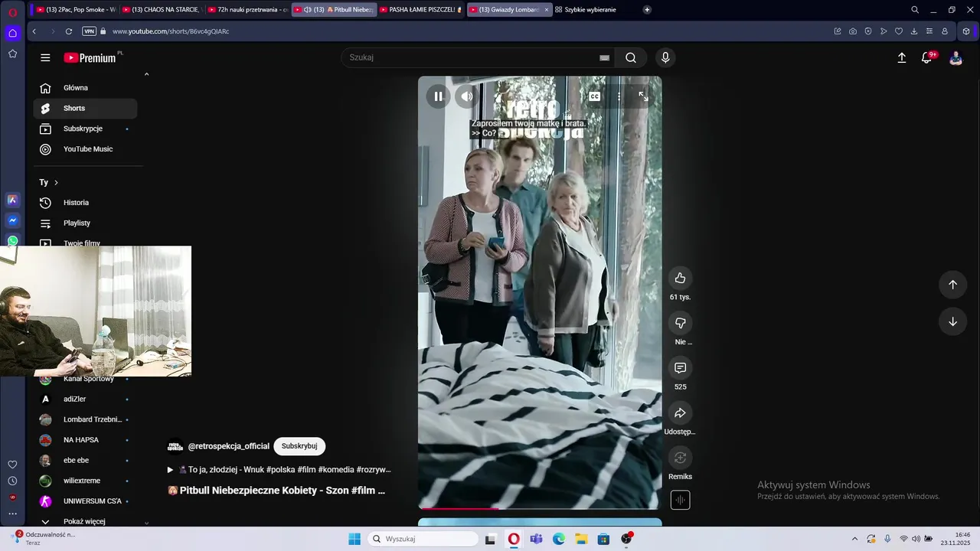Go back in browser history
This screenshot has width=980, height=551.
34,31
